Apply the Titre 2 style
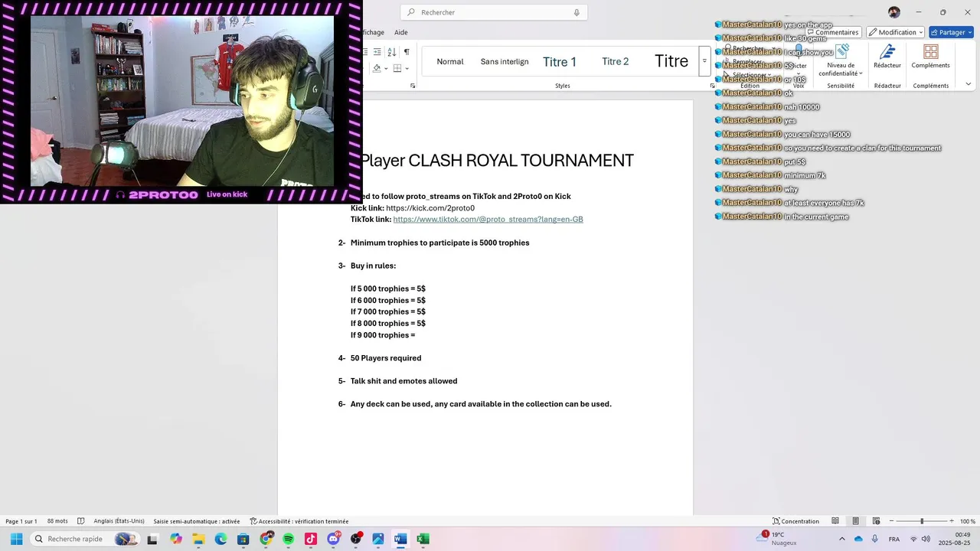 tap(616, 61)
